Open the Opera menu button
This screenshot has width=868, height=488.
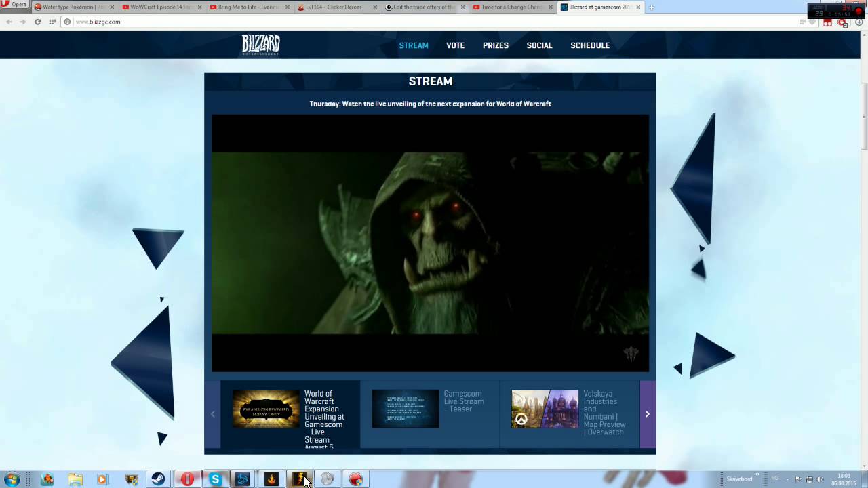(14, 5)
